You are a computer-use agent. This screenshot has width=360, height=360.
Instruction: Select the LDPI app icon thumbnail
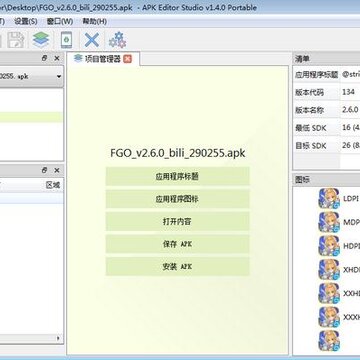click(x=329, y=199)
